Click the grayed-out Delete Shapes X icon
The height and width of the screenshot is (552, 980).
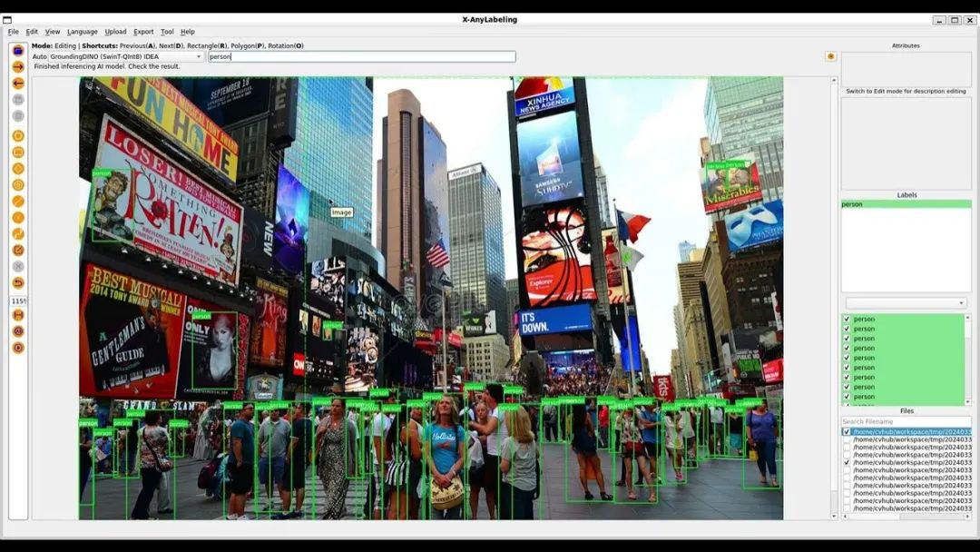[18, 266]
